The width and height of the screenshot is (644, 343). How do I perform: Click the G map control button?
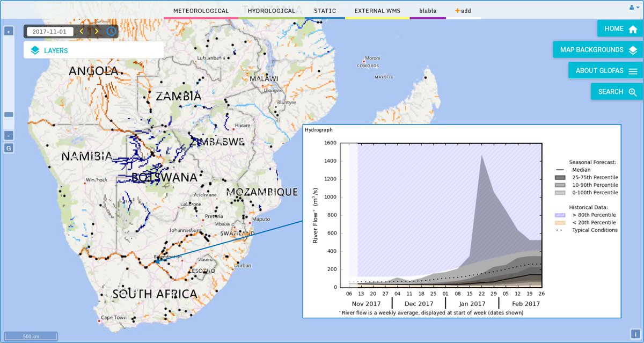[9, 148]
